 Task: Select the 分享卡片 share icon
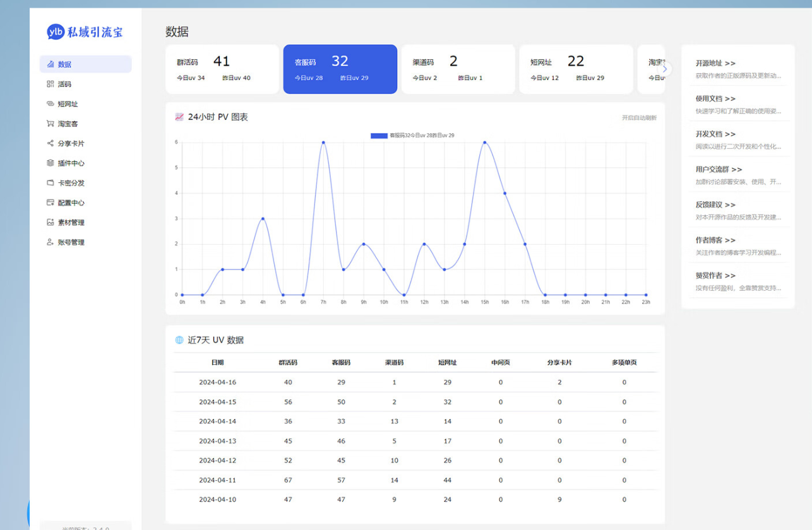51,143
